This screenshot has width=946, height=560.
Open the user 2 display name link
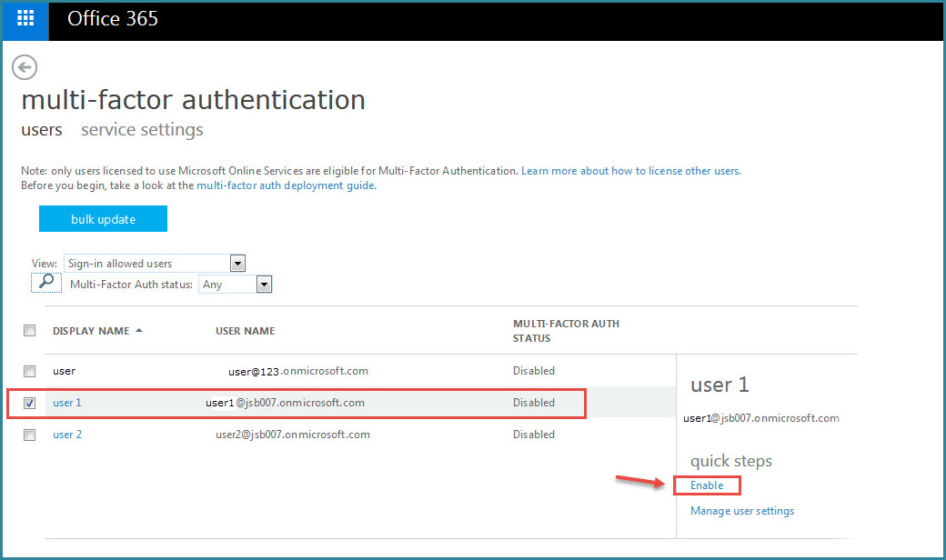(x=66, y=435)
